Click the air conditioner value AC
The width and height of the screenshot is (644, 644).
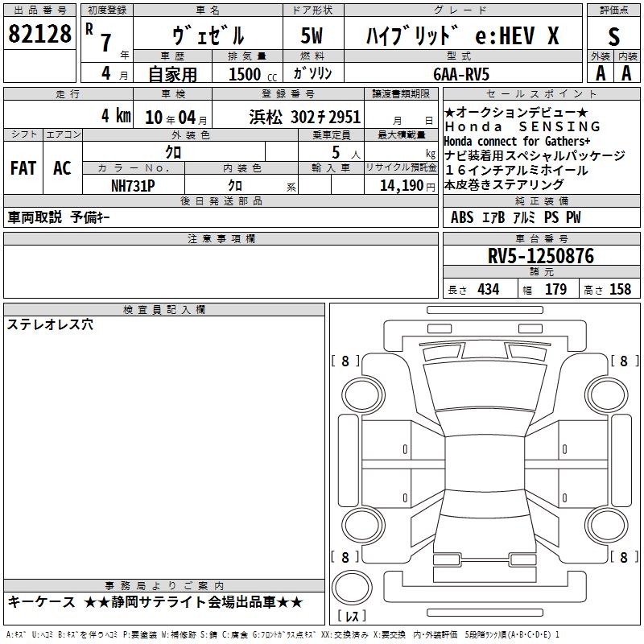click(x=62, y=168)
